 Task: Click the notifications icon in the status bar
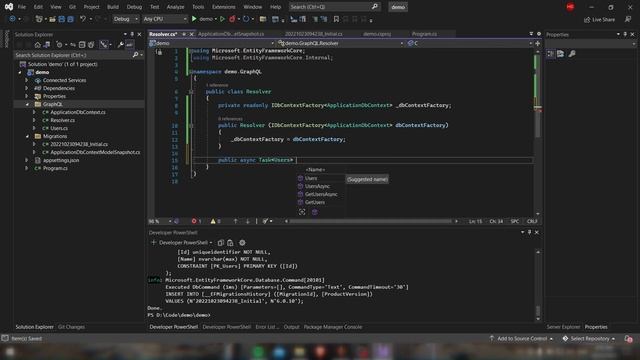click(x=628, y=339)
